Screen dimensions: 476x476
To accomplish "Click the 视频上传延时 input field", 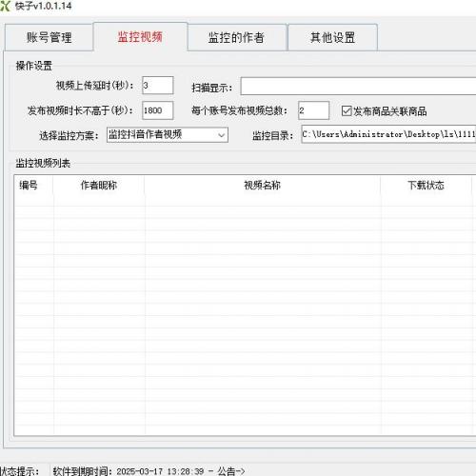I will point(158,85).
